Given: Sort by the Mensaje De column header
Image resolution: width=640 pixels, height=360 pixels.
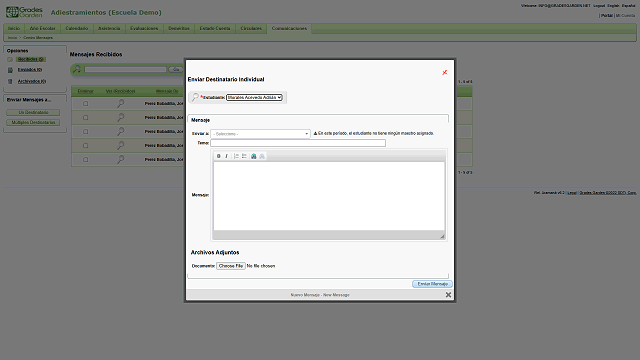Looking at the screenshot, I should (x=167, y=91).
